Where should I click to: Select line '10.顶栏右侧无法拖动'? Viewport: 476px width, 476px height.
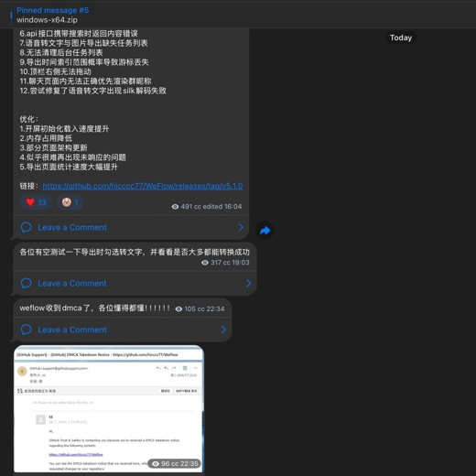click(x=55, y=71)
